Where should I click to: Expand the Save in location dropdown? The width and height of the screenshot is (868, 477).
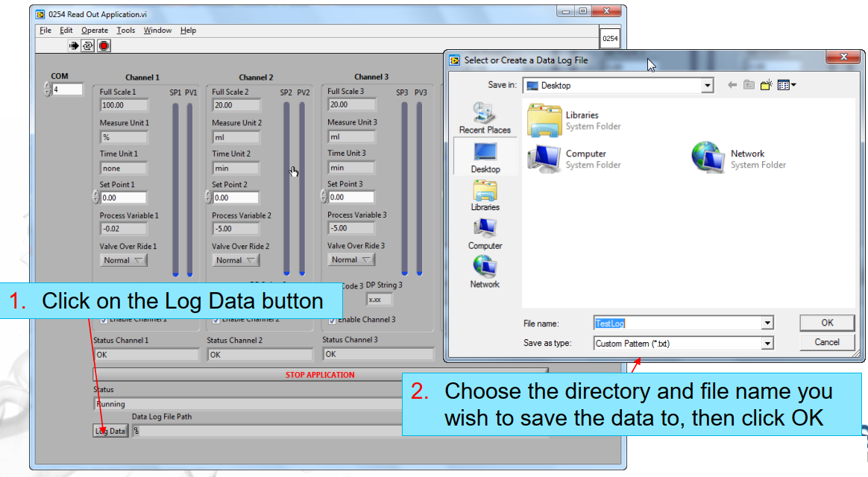707,84
